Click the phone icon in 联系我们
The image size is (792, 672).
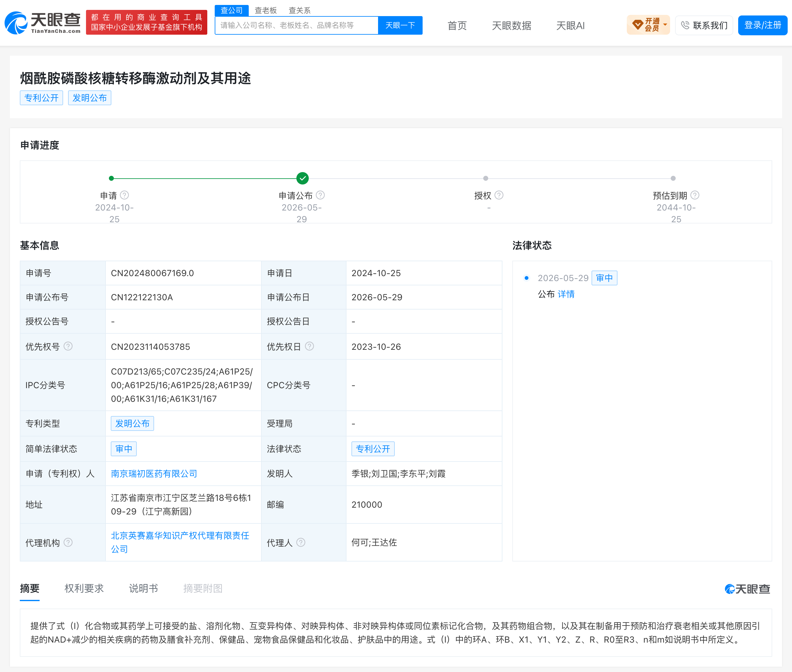685,25
